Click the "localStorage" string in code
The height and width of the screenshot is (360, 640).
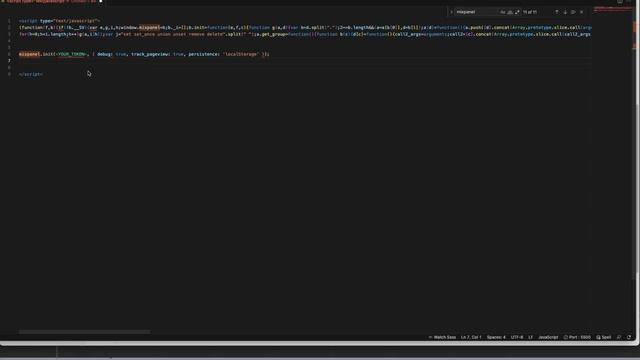pyautogui.click(x=241, y=54)
